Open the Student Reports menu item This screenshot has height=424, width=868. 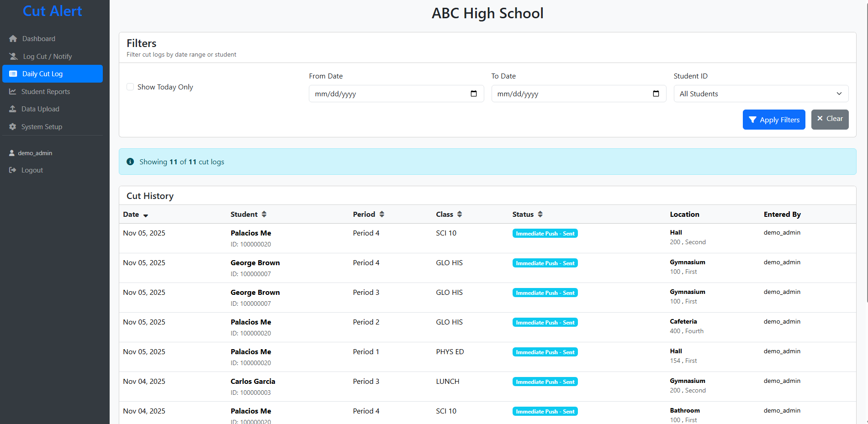point(45,92)
